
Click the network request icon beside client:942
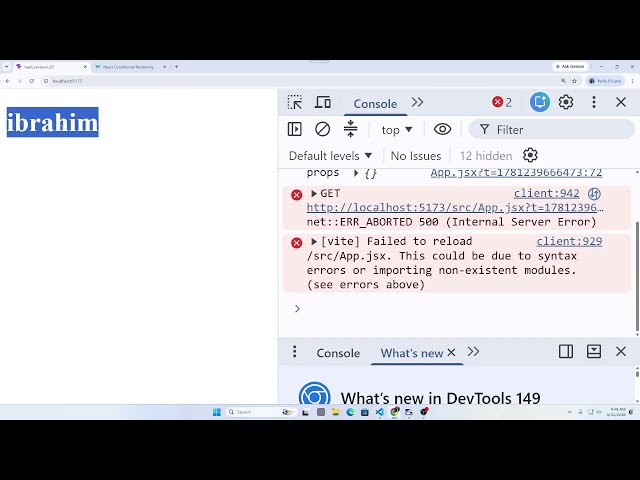594,193
